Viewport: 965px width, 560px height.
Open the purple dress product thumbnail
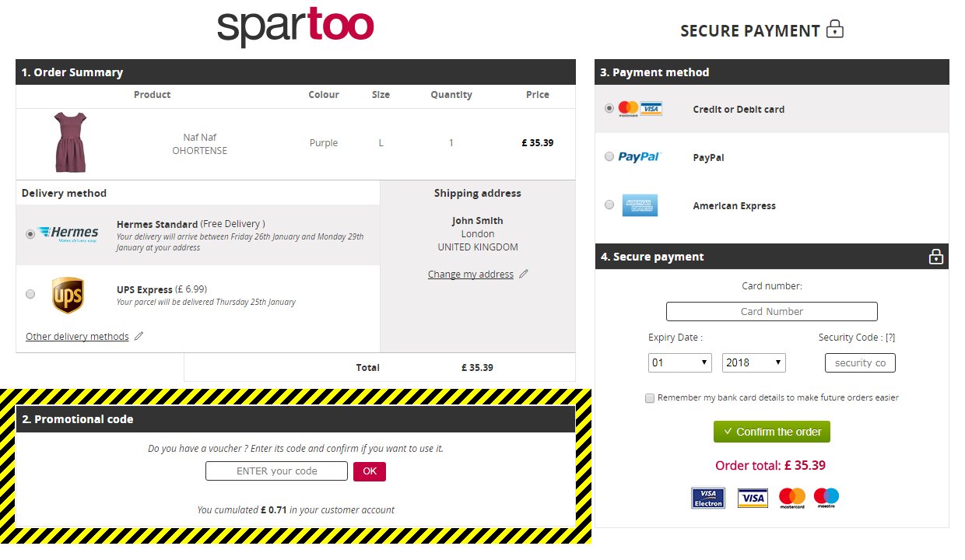click(x=69, y=142)
